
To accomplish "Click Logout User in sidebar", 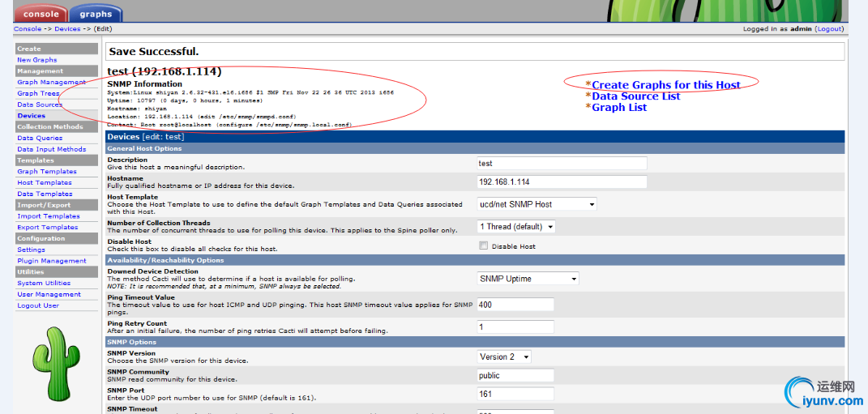I will coord(37,305).
